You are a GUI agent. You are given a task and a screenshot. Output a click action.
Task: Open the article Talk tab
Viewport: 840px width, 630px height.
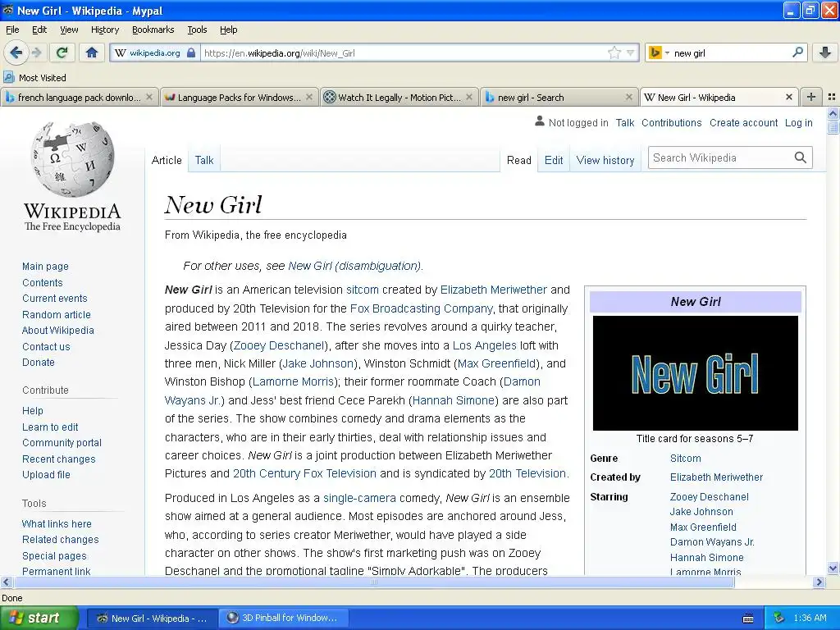point(204,160)
